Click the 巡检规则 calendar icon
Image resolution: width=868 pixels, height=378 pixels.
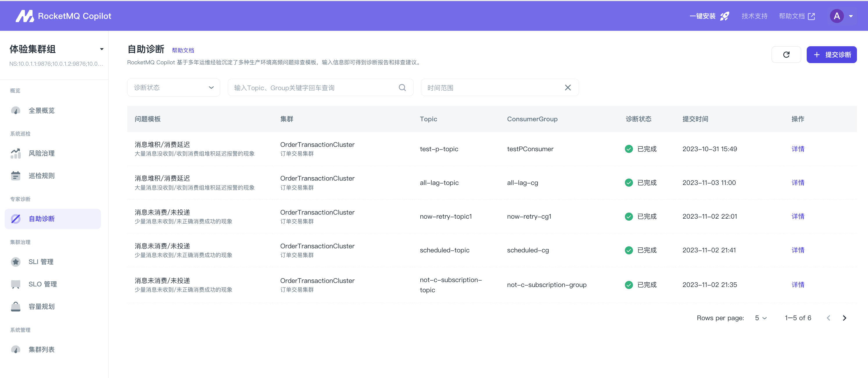[x=15, y=176]
